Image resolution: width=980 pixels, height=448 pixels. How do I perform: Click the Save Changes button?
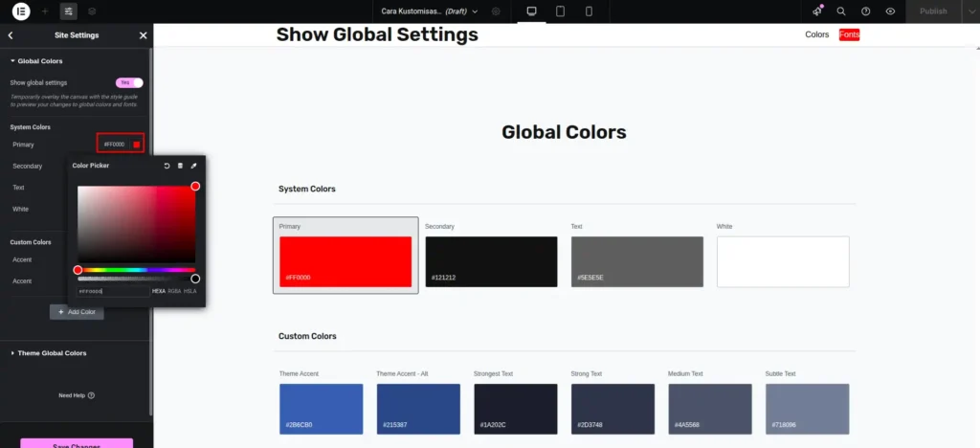77,443
